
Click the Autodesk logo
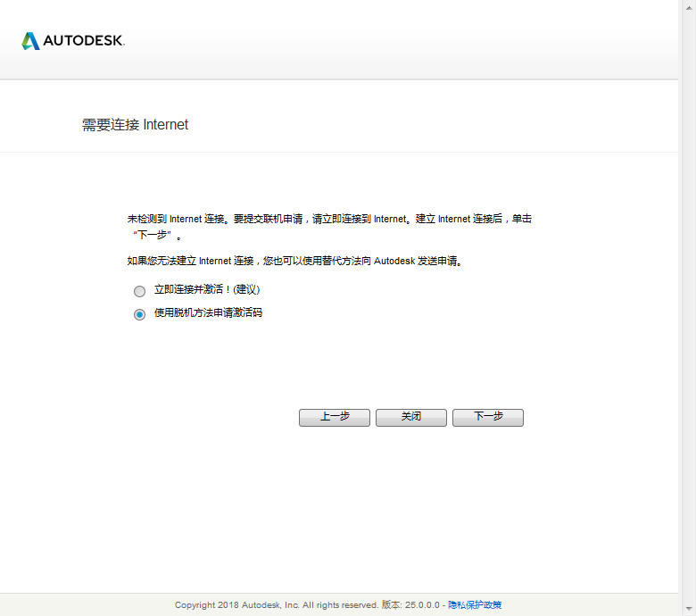tap(73, 41)
